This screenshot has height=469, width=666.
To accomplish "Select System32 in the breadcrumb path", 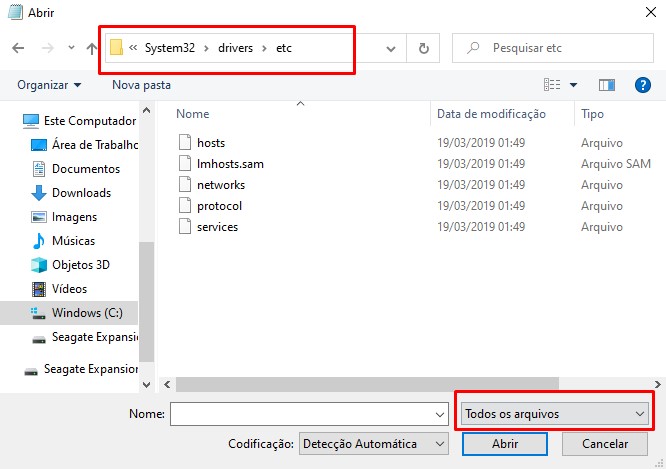I will point(170,48).
